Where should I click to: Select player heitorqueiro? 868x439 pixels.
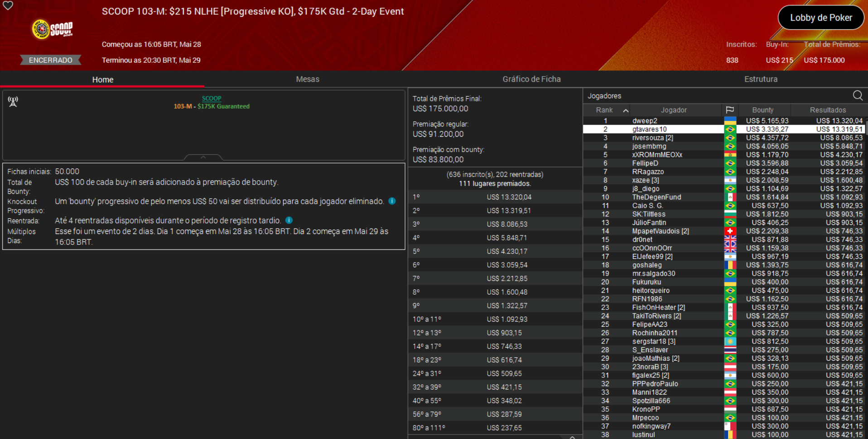tap(724, 291)
